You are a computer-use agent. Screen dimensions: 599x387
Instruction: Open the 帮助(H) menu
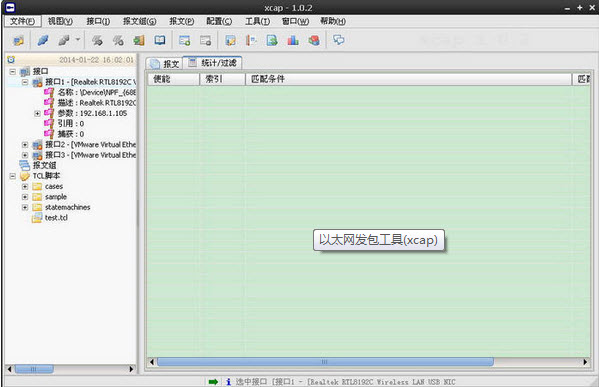click(x=333, y=21)
